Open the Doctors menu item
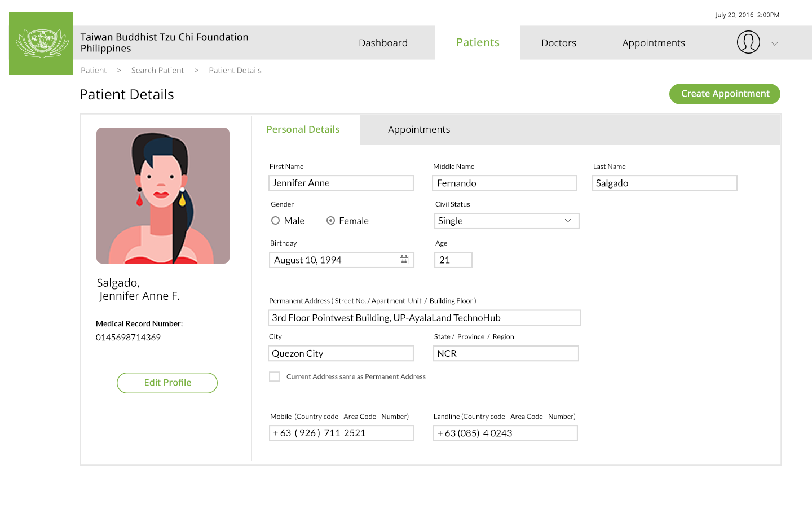 tap(558, 43)
